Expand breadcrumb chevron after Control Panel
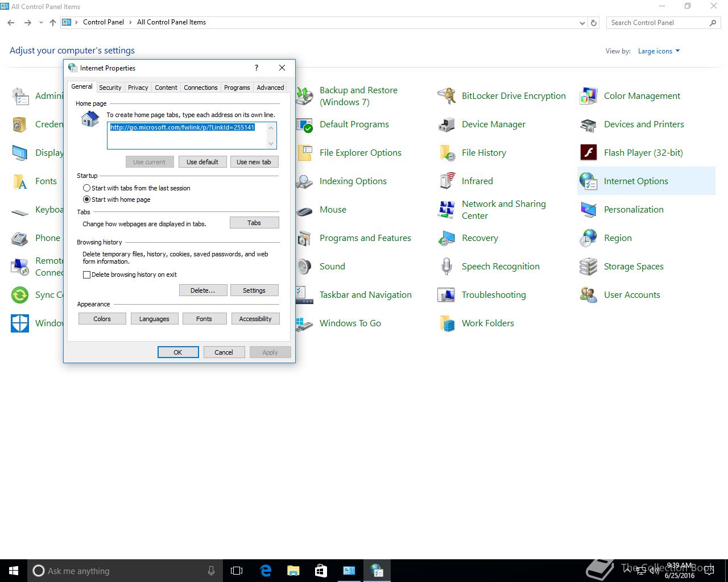The height and width of the screenshot is (582, 728). click(x=131, y=23)
